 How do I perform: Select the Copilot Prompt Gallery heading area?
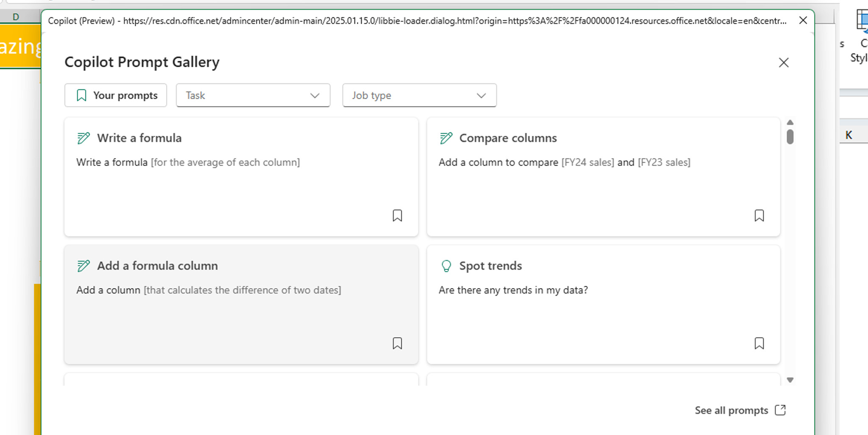tap(142, 62)
